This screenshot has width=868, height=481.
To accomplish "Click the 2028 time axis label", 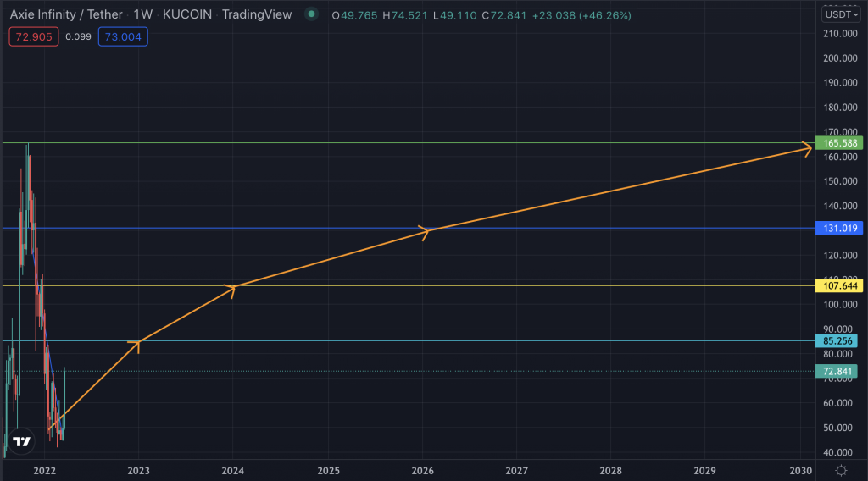I will (x=610, y=471).
